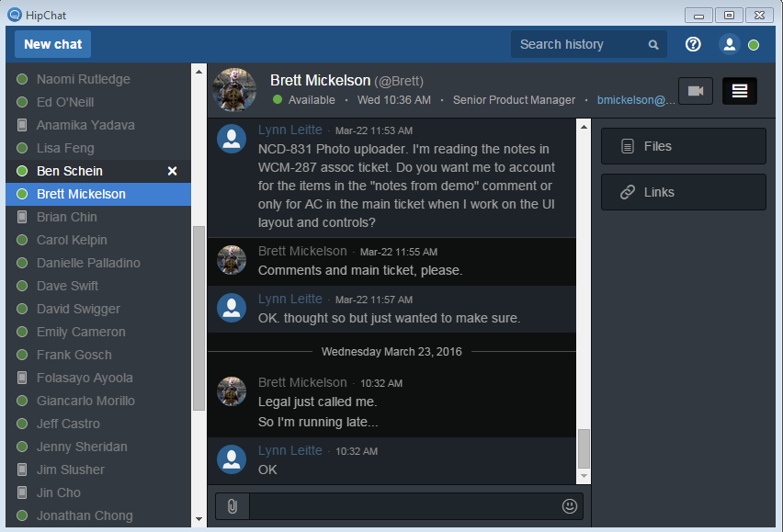Start a video call with Brett

click(696, 91)
